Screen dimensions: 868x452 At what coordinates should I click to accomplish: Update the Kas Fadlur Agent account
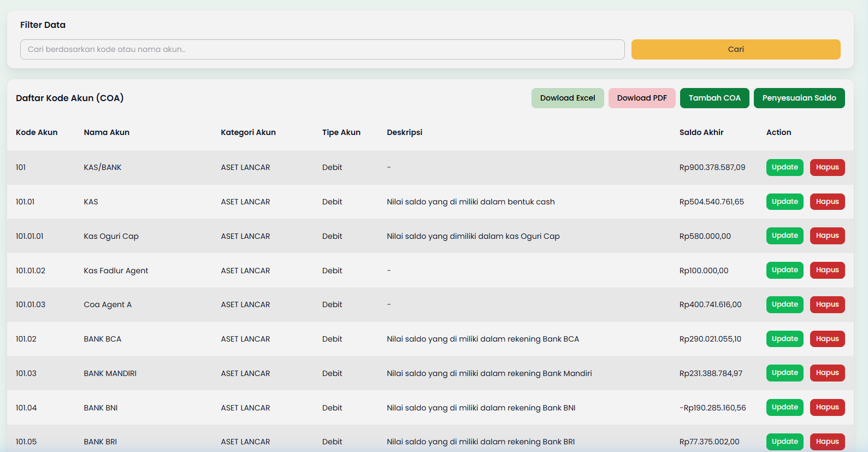point(784,270)
